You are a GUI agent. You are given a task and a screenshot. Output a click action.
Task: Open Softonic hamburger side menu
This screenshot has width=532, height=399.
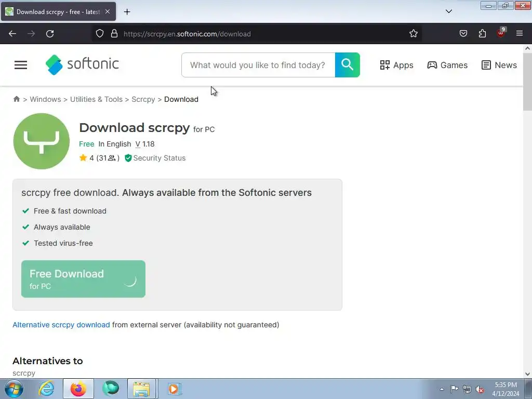click(21, 65)
